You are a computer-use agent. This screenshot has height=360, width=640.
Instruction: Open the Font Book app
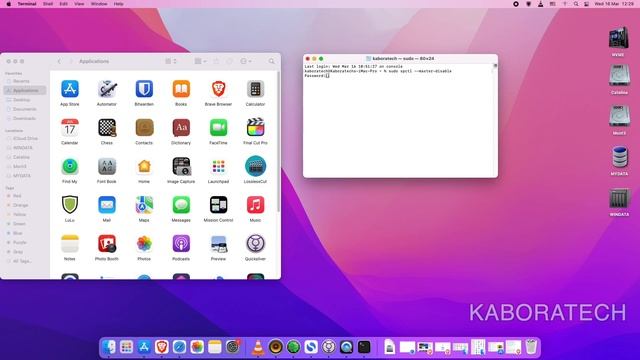pyautogui.click(x=107, y=167)
